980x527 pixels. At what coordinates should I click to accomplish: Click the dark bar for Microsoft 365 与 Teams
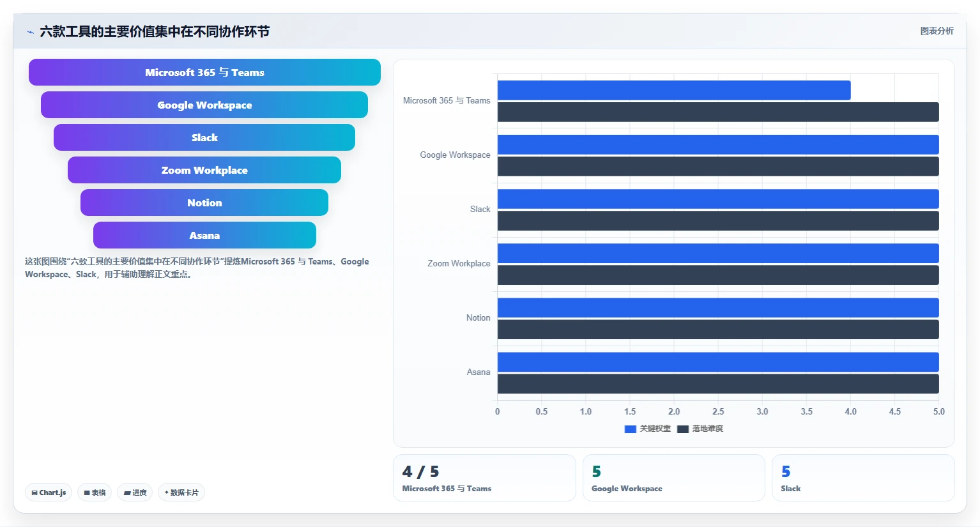point(718,112)
